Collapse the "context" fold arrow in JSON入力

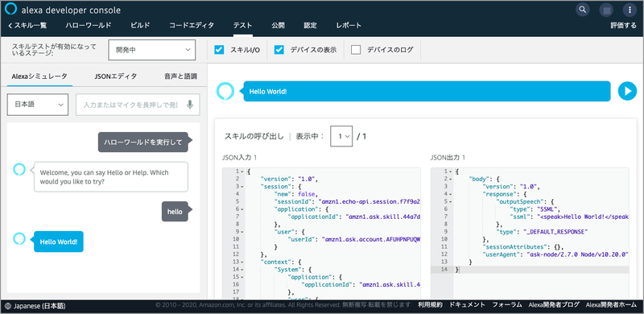click(x=242, y=262)
